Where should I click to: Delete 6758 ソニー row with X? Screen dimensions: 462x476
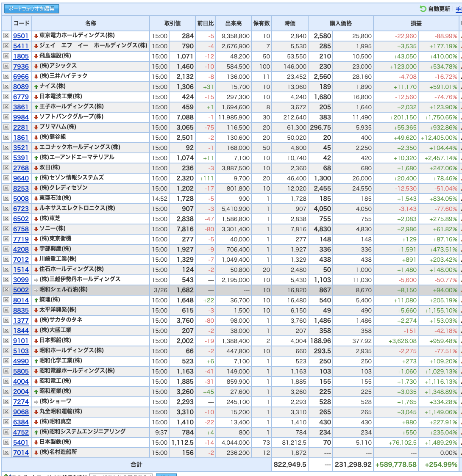pyautogui.click(x=6, y=229)
